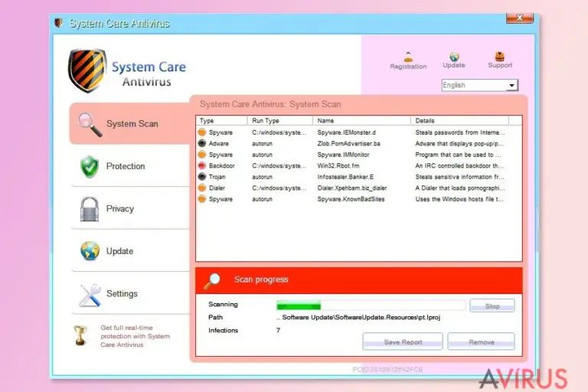Image resolution: width=588 pixels, height=392 pixels.
Task: Click the Remove button
Action: point(481,341)
